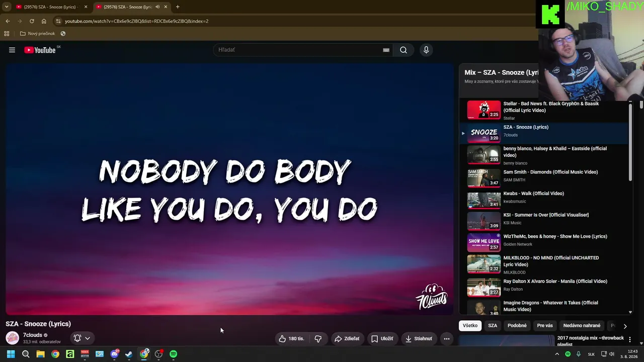Screen dimensions: 644x362
Task: Open Windows taskbar search
Action: pyautogui.click(x=26, y=354)
